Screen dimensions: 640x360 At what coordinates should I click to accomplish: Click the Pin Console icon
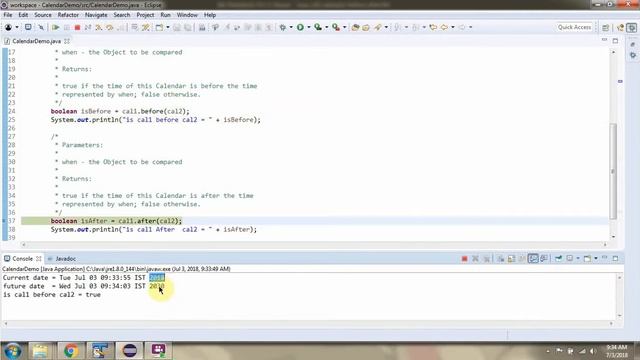[x=558, y=258]
